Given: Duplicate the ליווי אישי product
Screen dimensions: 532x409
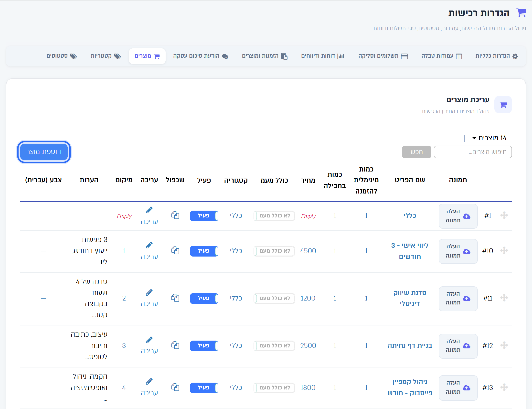Looking at the screenshot, I should [175, 251].
